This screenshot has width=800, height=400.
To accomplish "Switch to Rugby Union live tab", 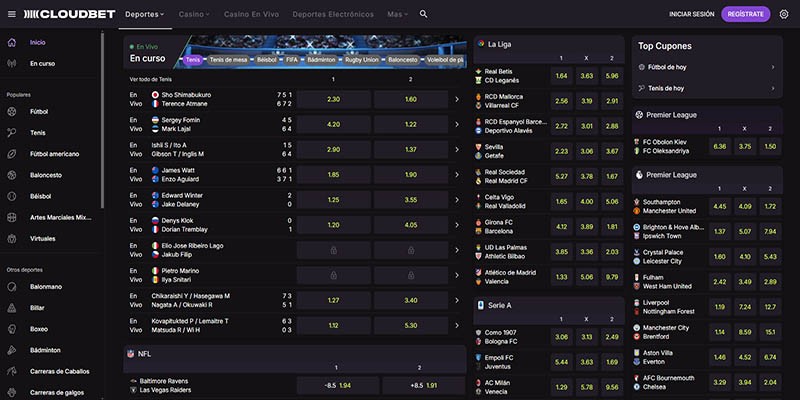I will click(362, 60).
